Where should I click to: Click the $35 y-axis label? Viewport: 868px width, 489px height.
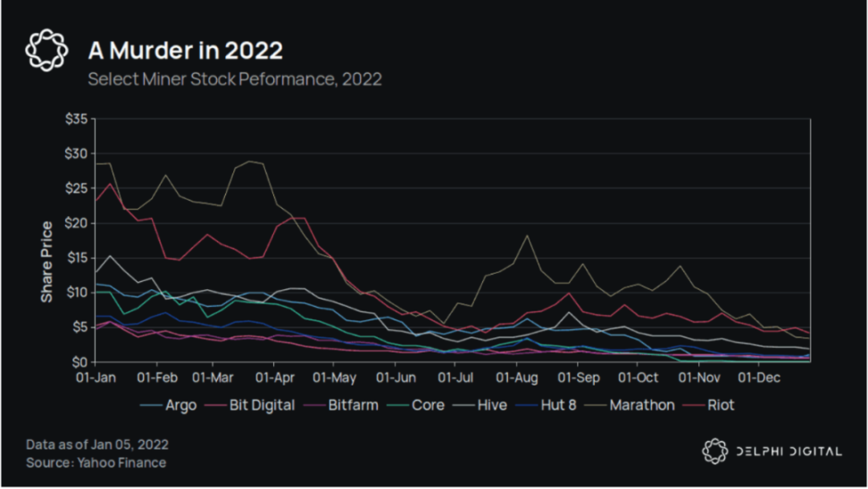pyautogui.click(x=76, y=119)
